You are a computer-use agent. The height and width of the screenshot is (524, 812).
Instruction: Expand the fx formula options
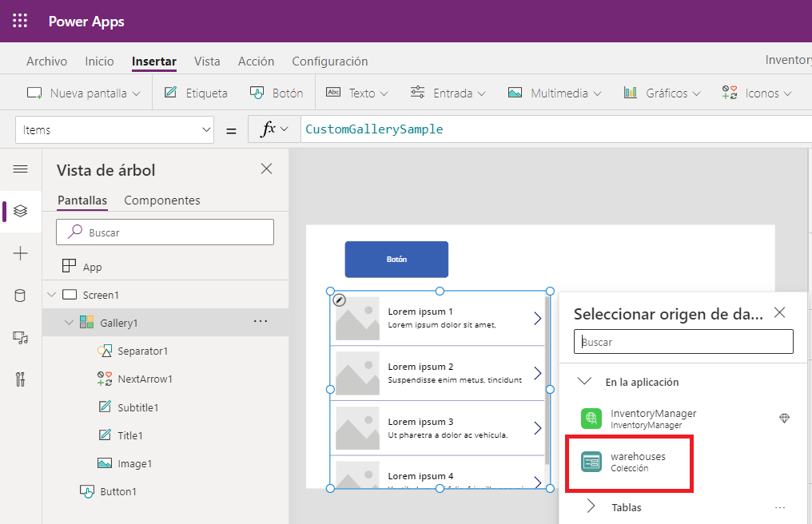pos(274,129)
